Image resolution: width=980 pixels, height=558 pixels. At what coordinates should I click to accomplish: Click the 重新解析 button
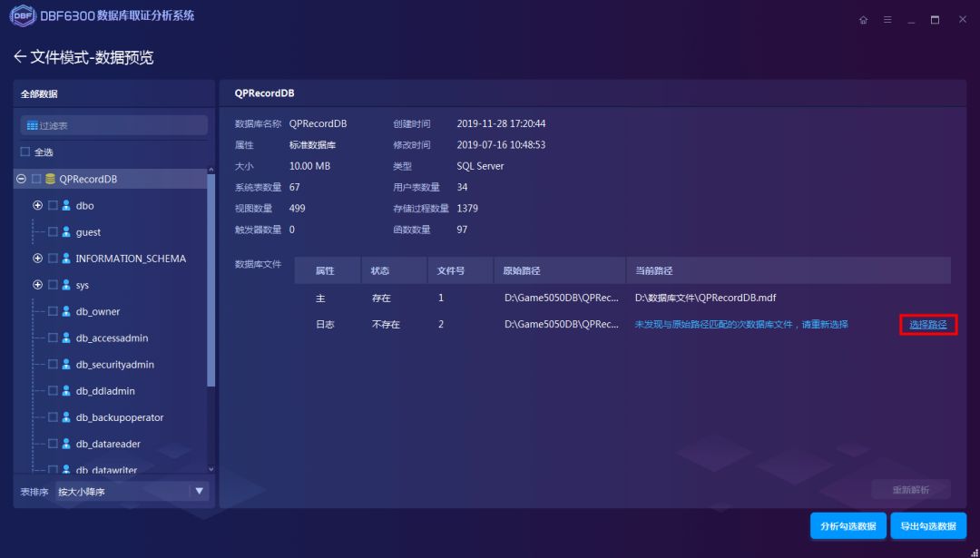[x=911, y=490]
